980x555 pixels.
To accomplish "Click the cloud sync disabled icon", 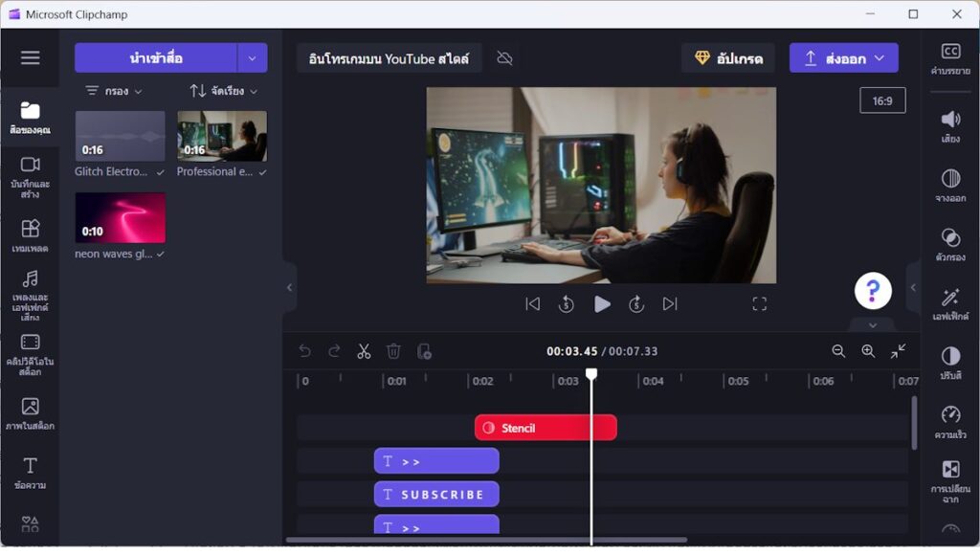I will click(505, 58).
